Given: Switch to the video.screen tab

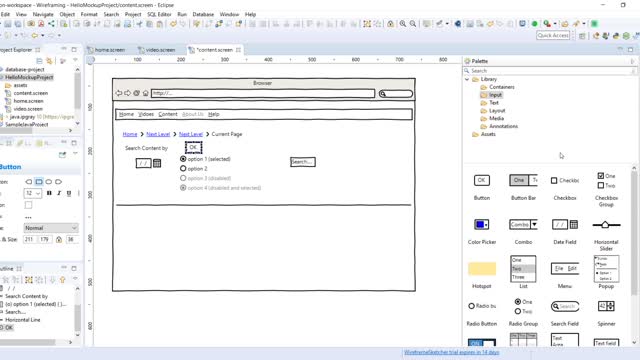Looking at the screenshot, I should [x=157, y=50].
